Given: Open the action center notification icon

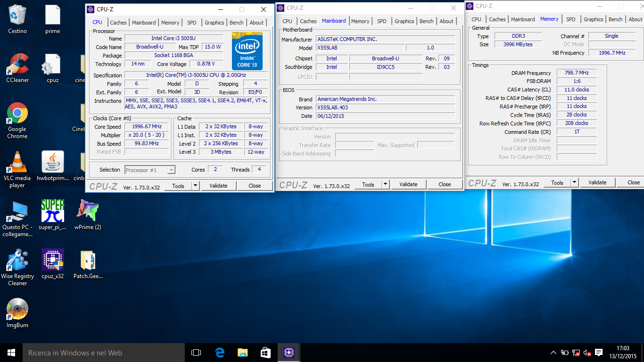Looking at the screenshot, I should (x=599, y=353).
